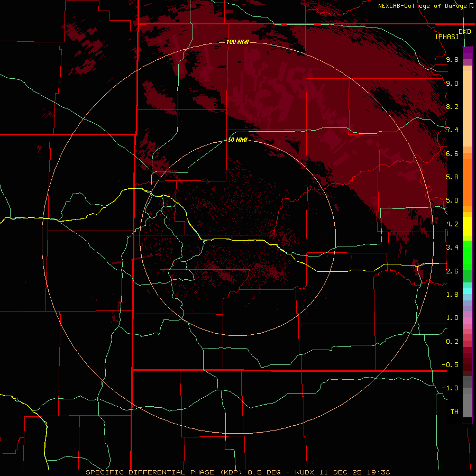Click the NEXLAB-College of DuPage label
The image size is (476, 476).
coord(423,6)
